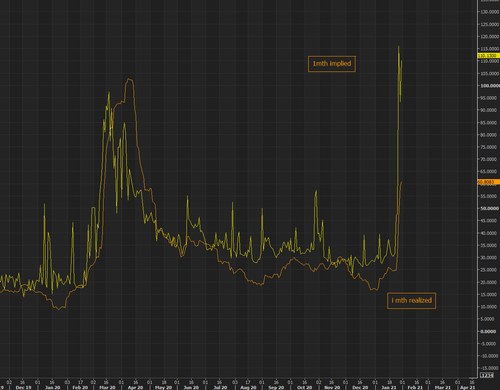
Task: Click the Aug 20 label on time axis
Action: click(248, 387)
